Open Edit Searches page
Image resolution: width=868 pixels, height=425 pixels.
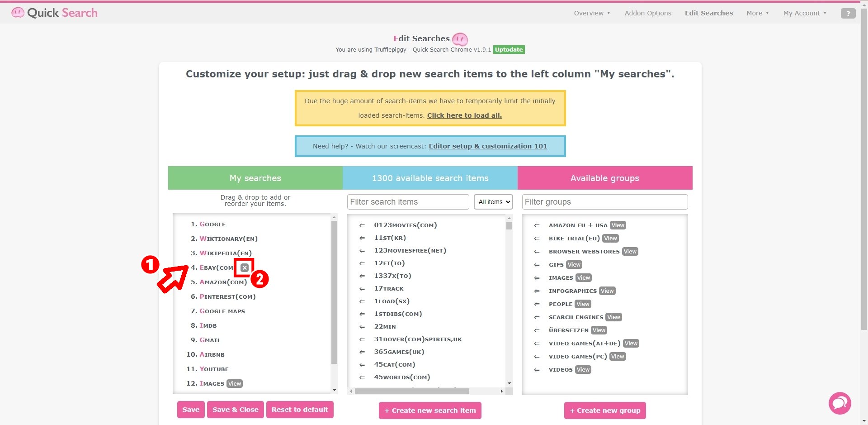[709, 13]
